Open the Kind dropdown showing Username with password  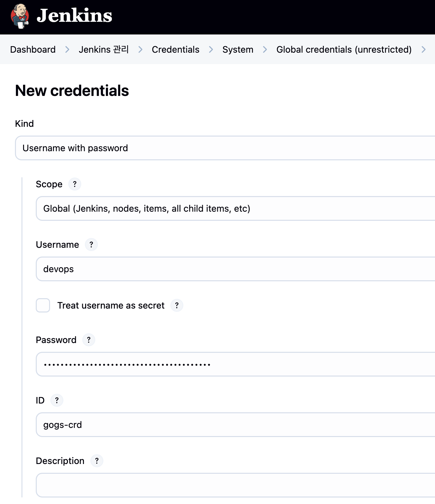(x=225, y=148)
